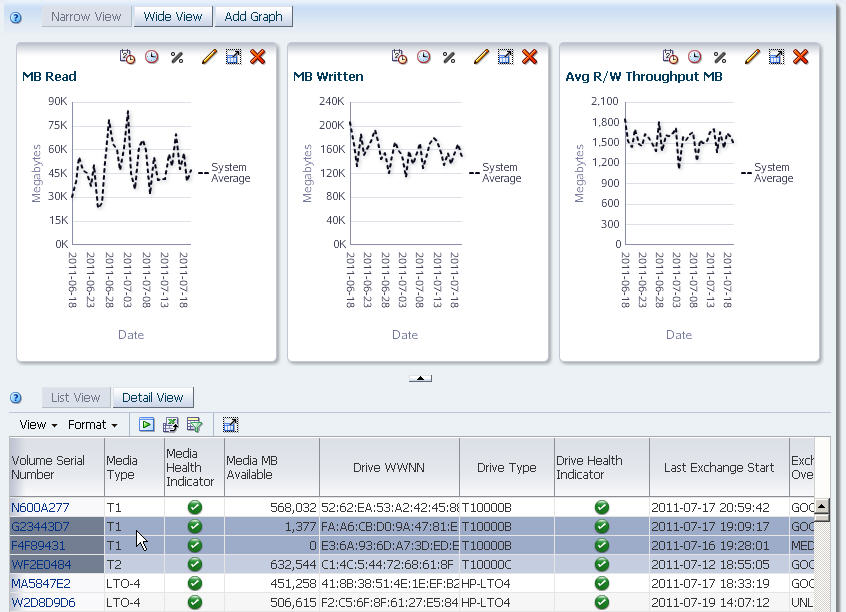Click the filter table icon in table toolbar
Screen dimensions: 846x612
click(x=194, y=425)
